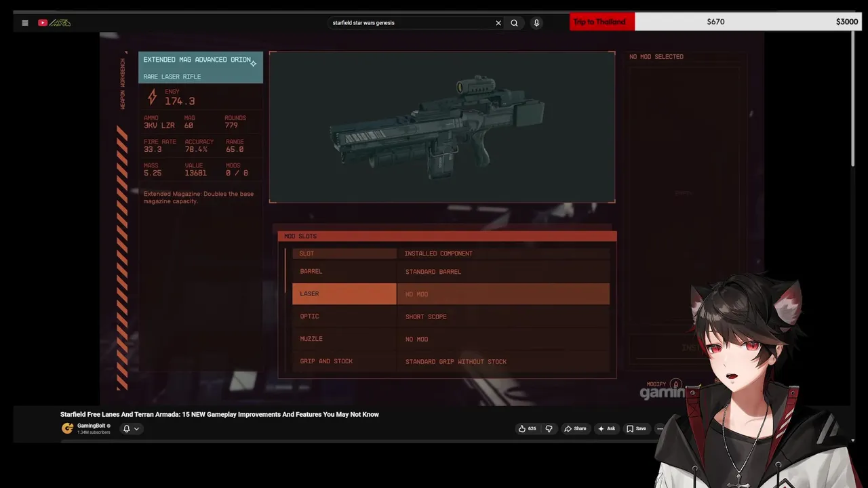Image resolution: width=868 pixels, height=488 pixels.
Task: Click the $3000 goal amount
Action: coord(847,22)
